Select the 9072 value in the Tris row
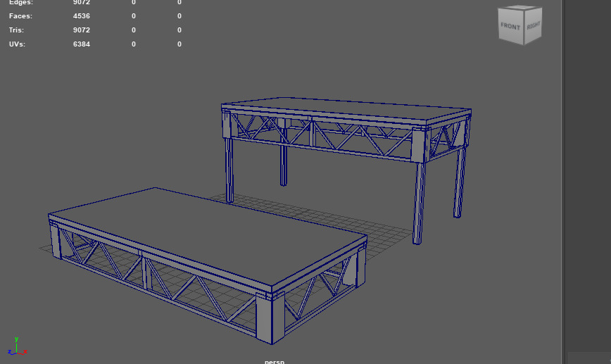Image resolution: width=611 pixels, height=364 pixels. [x=82, y=30]
